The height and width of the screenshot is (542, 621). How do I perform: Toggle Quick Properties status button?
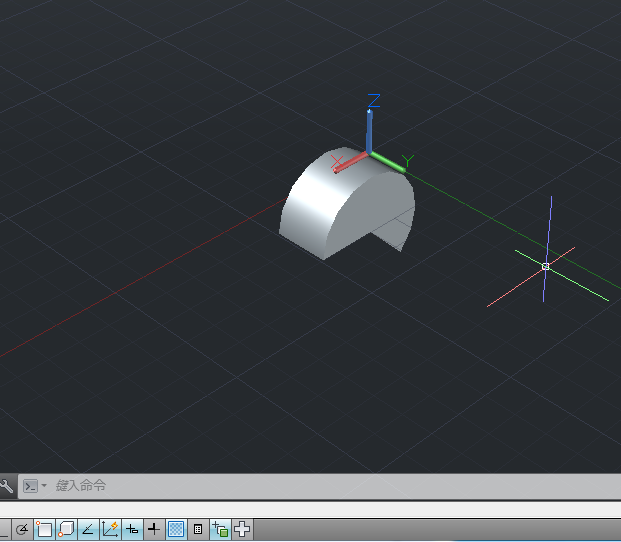[x=198, y=529]
